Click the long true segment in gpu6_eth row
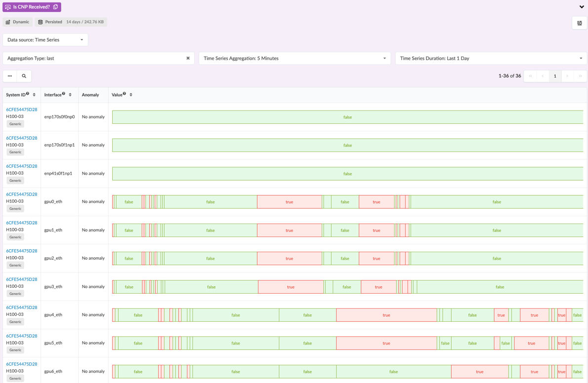The width and height of the screenshot is (588, 383). point(480,372)
